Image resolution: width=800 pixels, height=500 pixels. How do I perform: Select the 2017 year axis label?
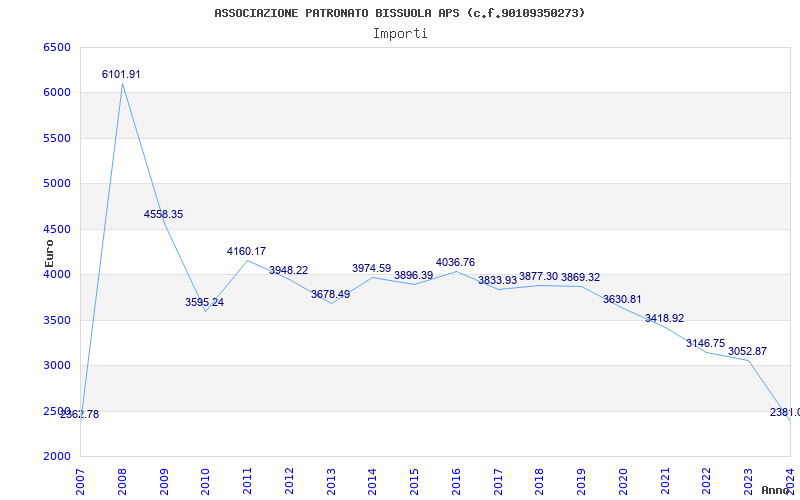tap(498, 482)
